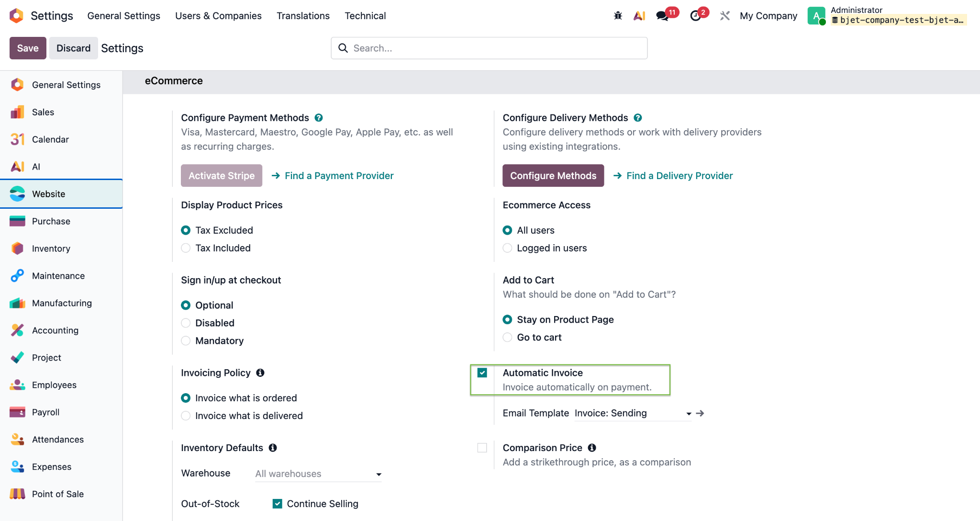Image resolution: width=980 pixels, height=521 pixels.
Task: Discard the settings changes
Action: click(73, 48)
